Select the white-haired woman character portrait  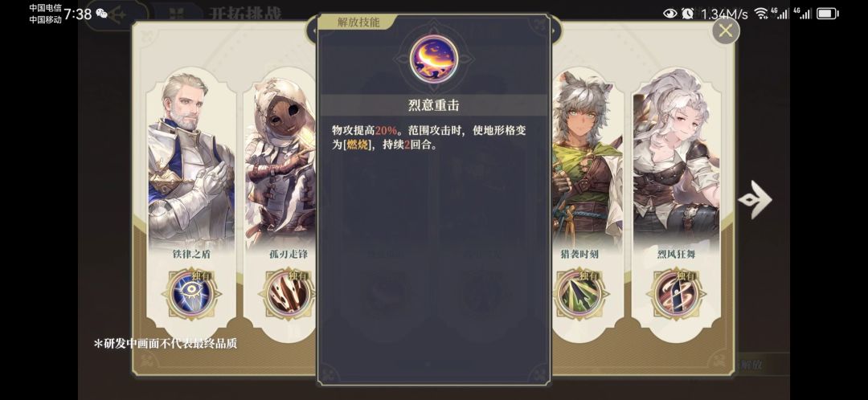click(x=677, y=161)
